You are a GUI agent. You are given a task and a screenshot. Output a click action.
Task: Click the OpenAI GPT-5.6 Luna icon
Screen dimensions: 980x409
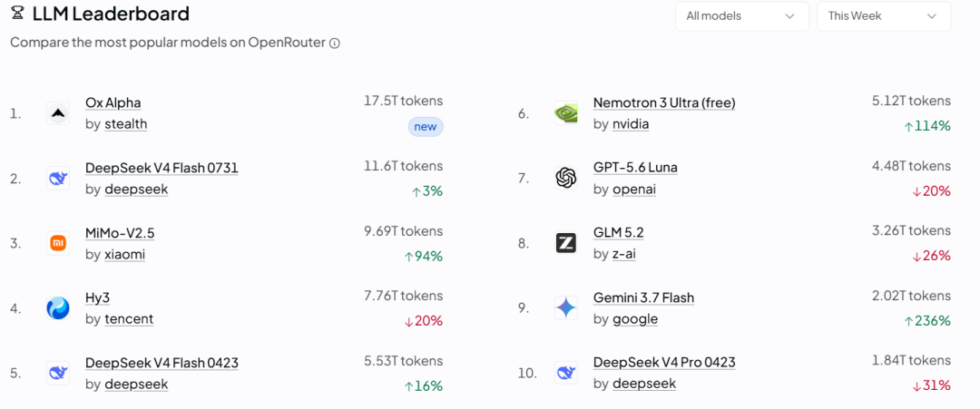565,179
